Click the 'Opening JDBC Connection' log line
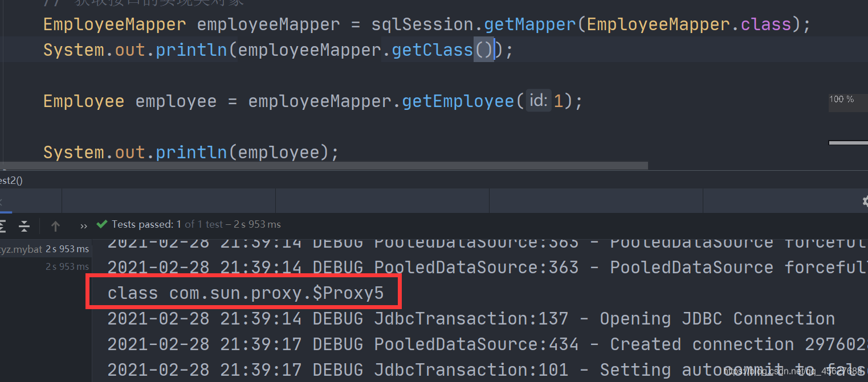This screenshot has height=382, width=868. [471, 319]
